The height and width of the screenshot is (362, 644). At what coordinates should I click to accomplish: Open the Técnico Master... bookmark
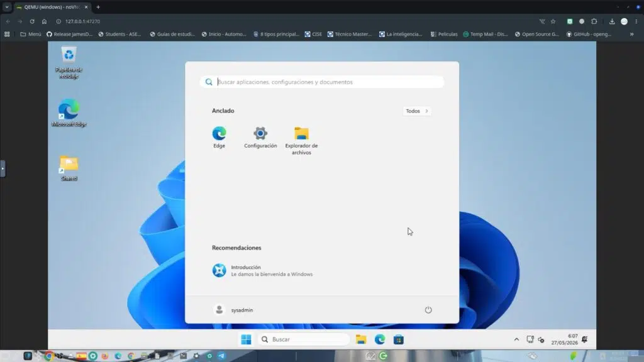coord(350,34)
